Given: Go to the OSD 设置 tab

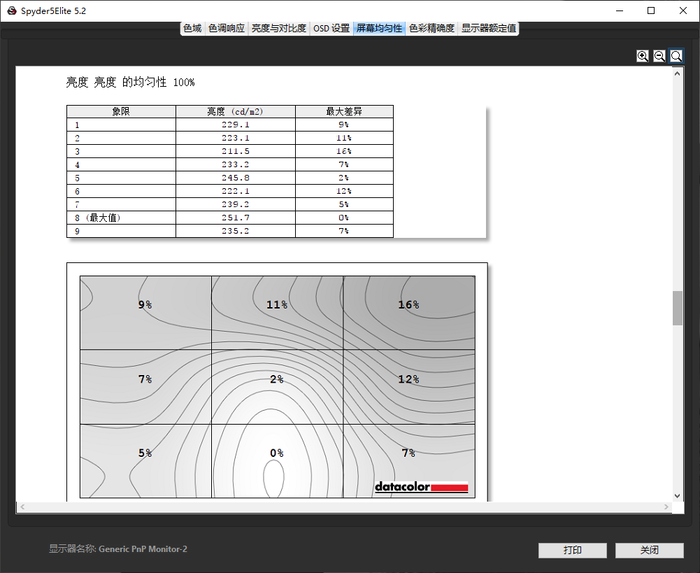Looking at the screenshot, I should pyautogui.click(x=332, y=28).
